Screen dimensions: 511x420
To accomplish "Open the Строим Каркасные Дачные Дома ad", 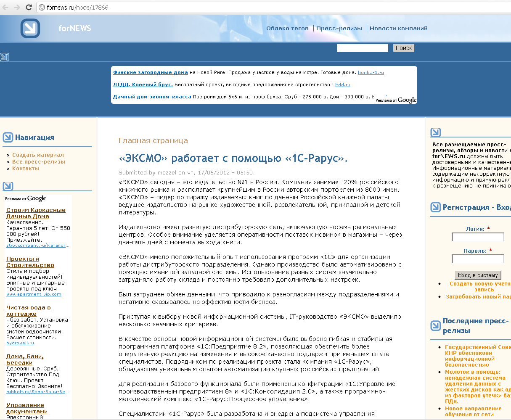I will [36, 213].
